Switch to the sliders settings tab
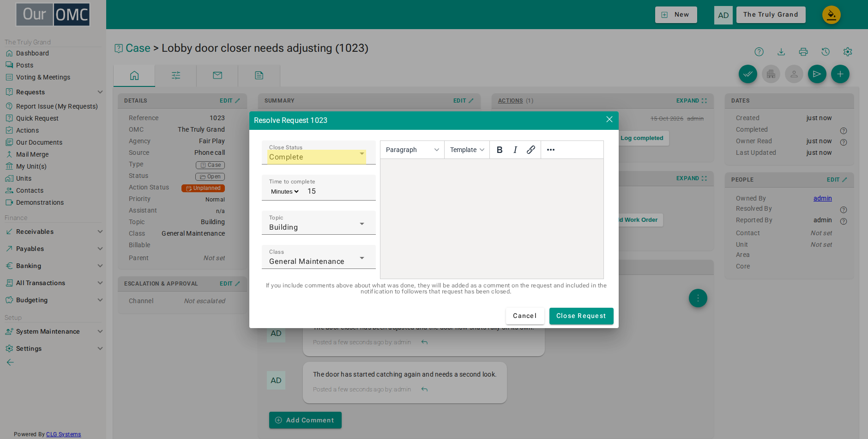This screenshot has width=868, height=439. (x=176, y=75)
